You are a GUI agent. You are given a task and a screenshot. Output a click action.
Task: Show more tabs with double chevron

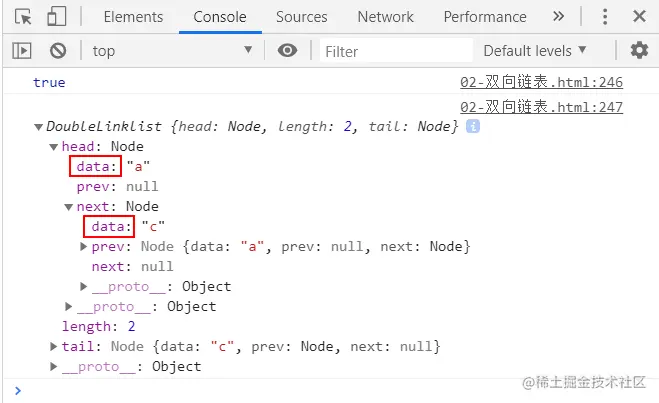tap(558, 17)
